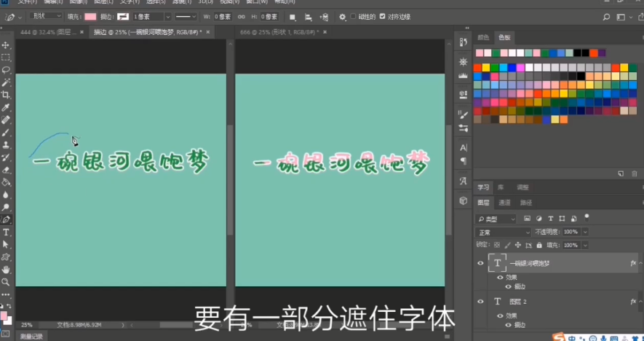Toggle 效果 visibility under 图层 2
Image resolution: width=644 pixels, height=341 pixels.
[x=500, y=316]
